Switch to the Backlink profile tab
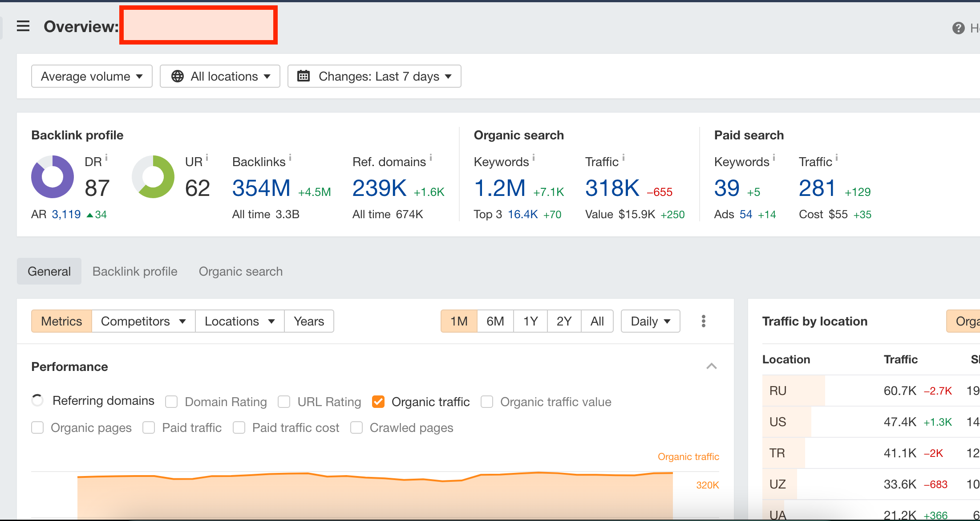 (135, 271)
